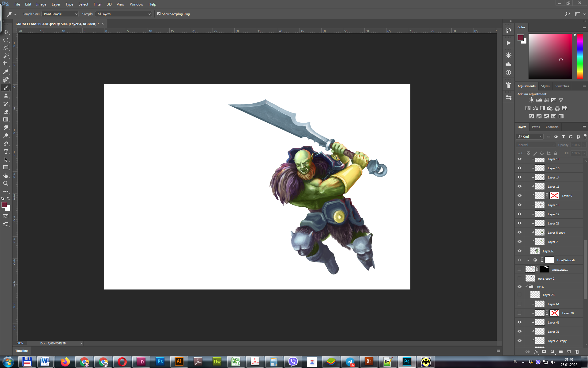Click the Delete layer trash icon
Screen dimensions: 588x368
[x=577, y=352]
